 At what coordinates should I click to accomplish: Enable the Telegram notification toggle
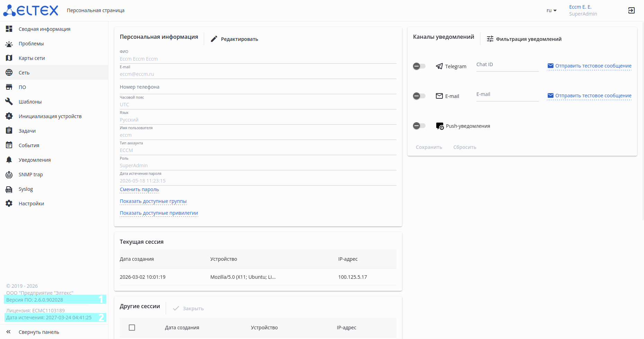pos(419,66)
